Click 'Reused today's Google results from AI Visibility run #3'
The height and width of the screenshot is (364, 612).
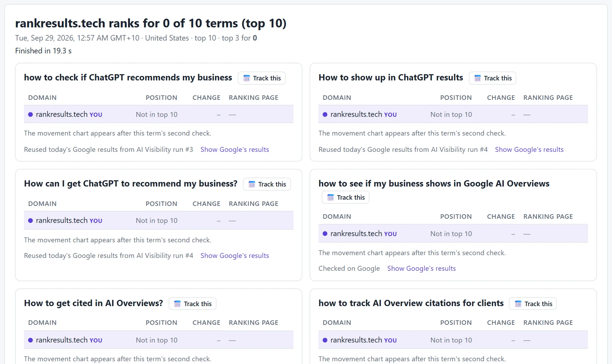109,149
